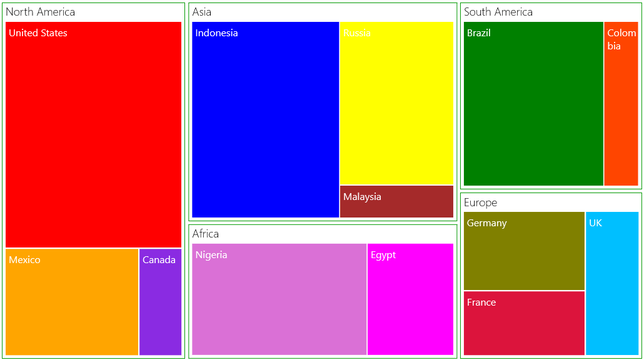Image resolution: width=644 pixels, height=360 pixels.
Task: Click the Colombia orange-red tile
Action: pos(621,104)
